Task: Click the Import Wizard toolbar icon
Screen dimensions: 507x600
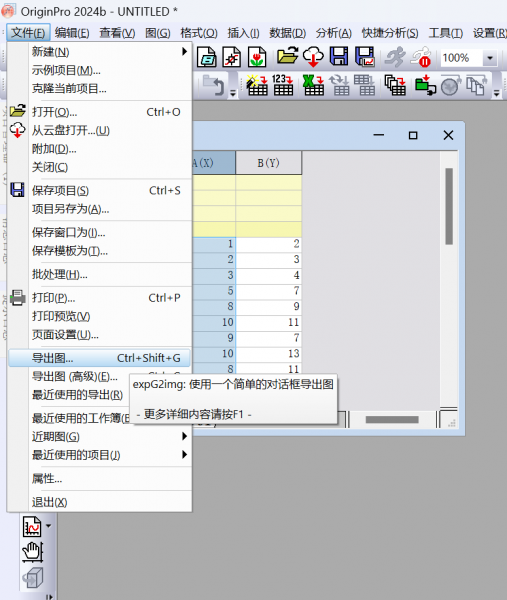Action: [257, 85]
